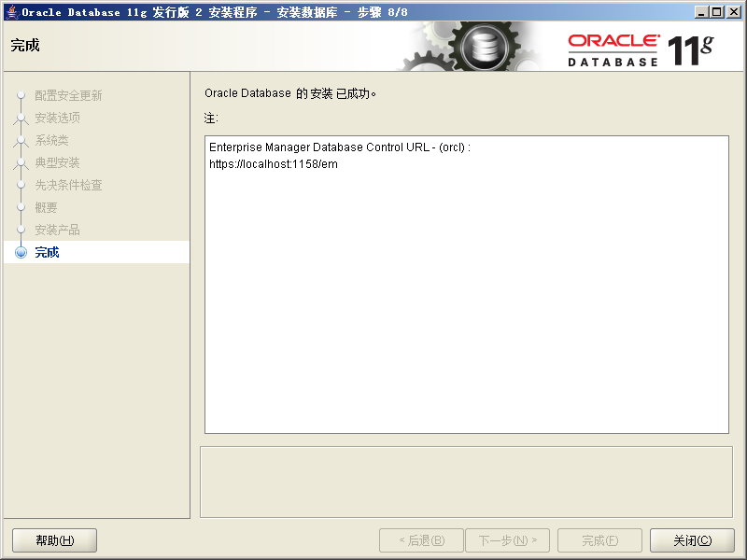
Task: Click the disabled 下一步(N) button
Action: coord(507,540)
